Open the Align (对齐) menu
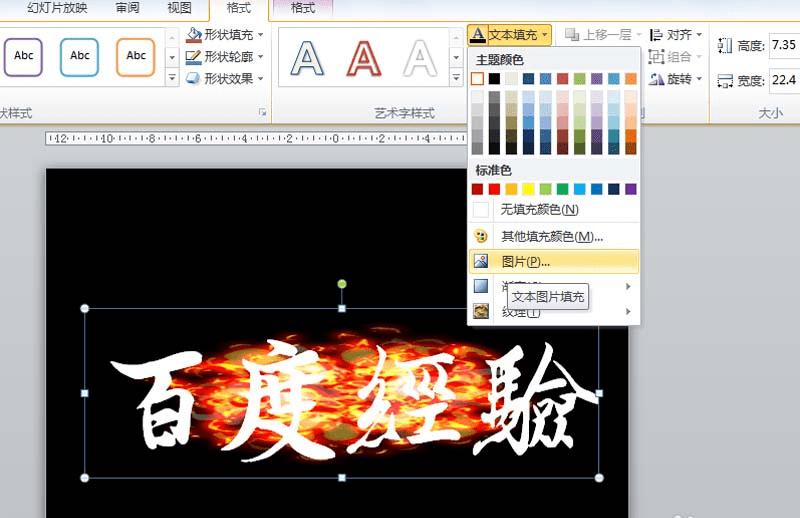The image size is (800, 518). [676, 35]
